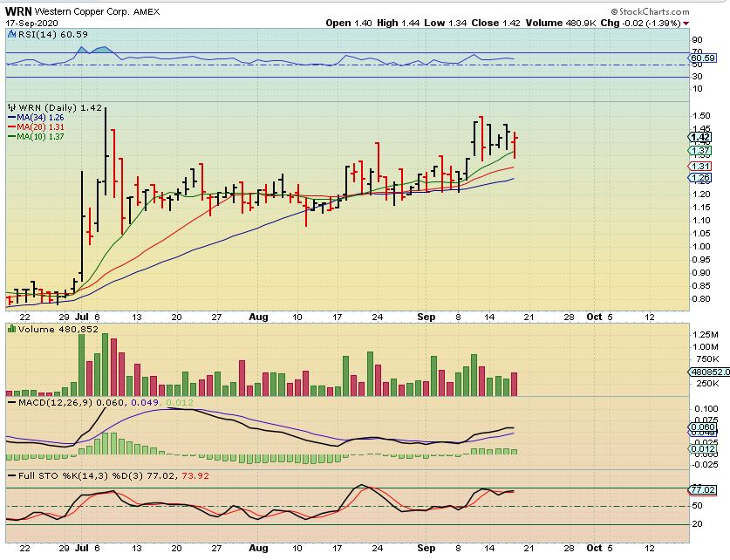Click the 73.92 %D value in STO label

(x=195, y=475)
